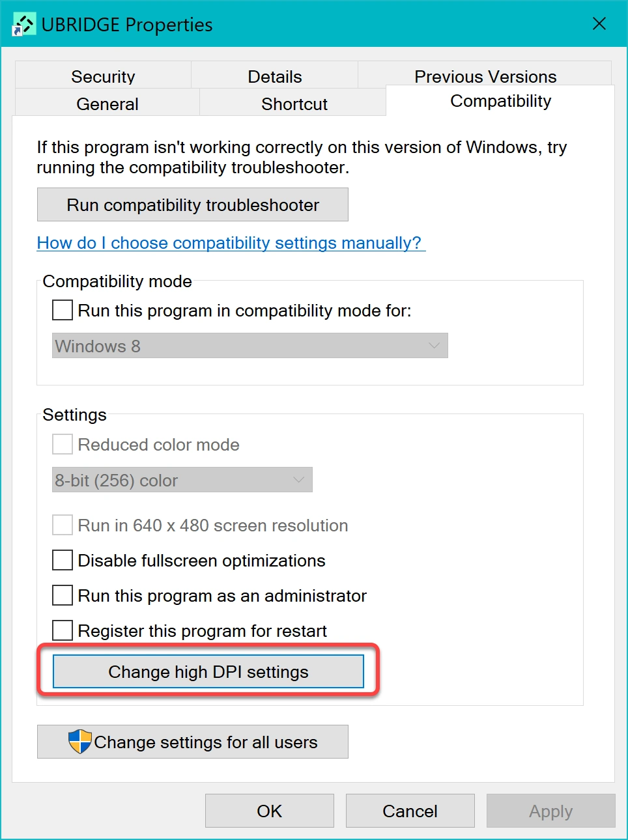
Task: Go to the Previous Versions tab
Action: pyautogui.click(x=485, y=76)
